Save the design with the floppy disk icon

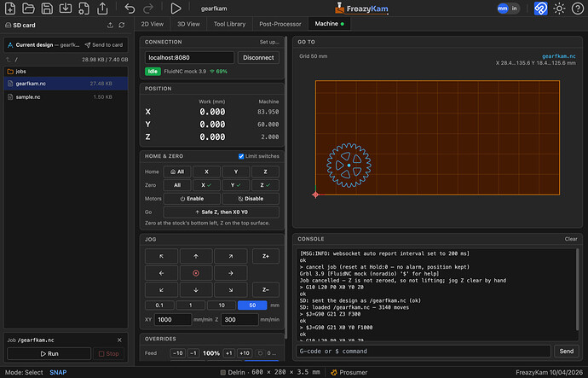click(47, 9)
